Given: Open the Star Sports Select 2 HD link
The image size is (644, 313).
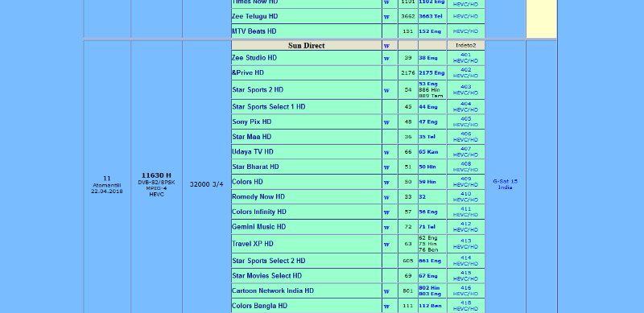Looking at the screenshot, I should (269, 261).
